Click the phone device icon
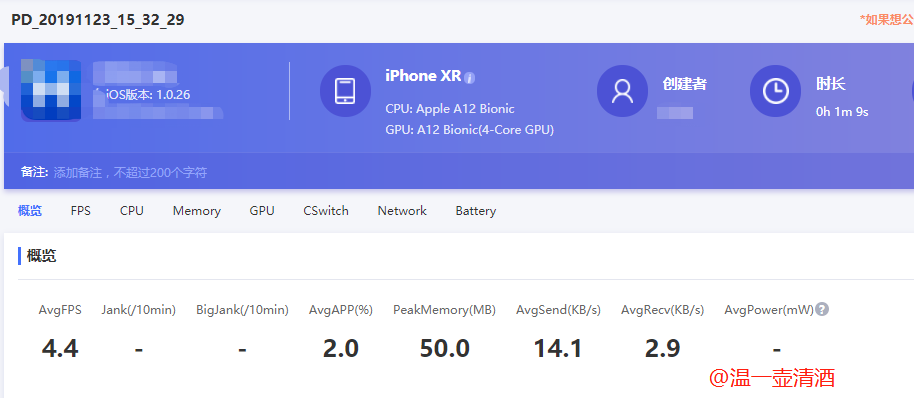This screenshot has width=914, height=398. click(345, 91)
